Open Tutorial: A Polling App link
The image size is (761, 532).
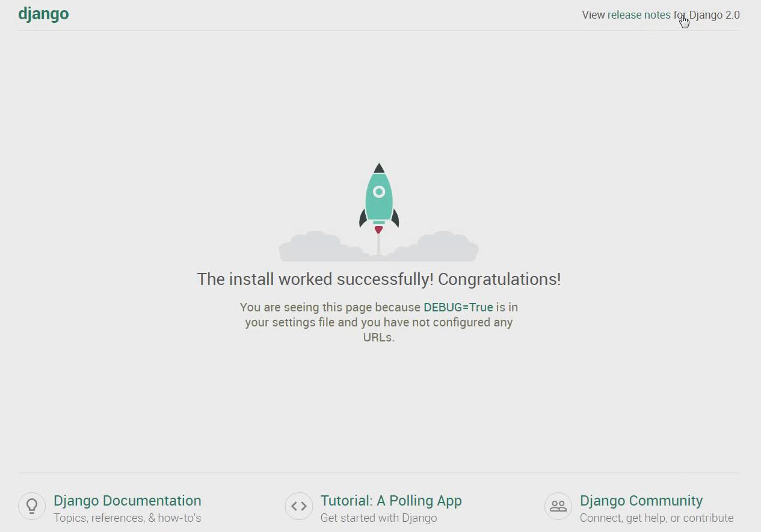click(x=391, y=501)
